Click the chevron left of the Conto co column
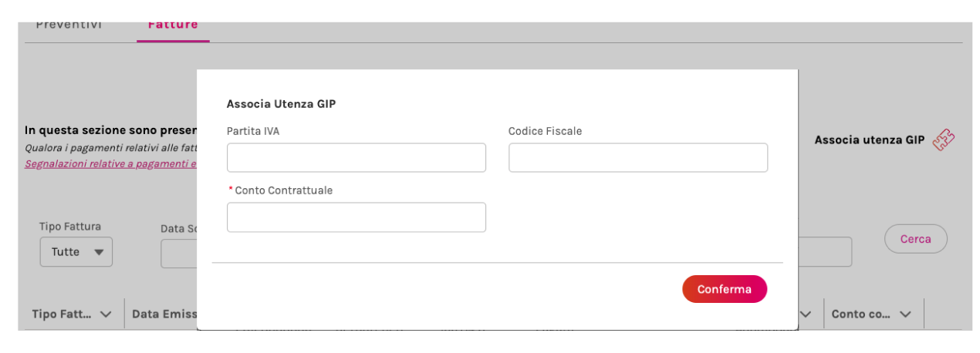 pyautogui.click(x=806, y=314)
